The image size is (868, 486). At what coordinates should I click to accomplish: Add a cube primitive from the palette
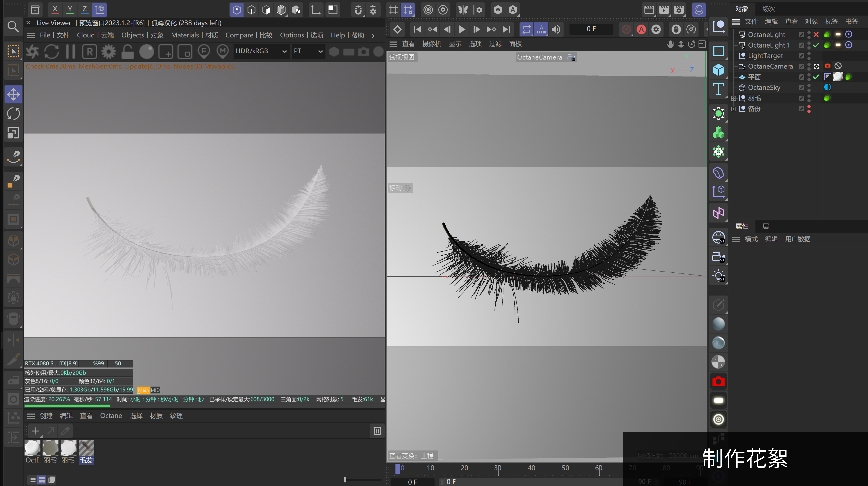click(718, 70)
